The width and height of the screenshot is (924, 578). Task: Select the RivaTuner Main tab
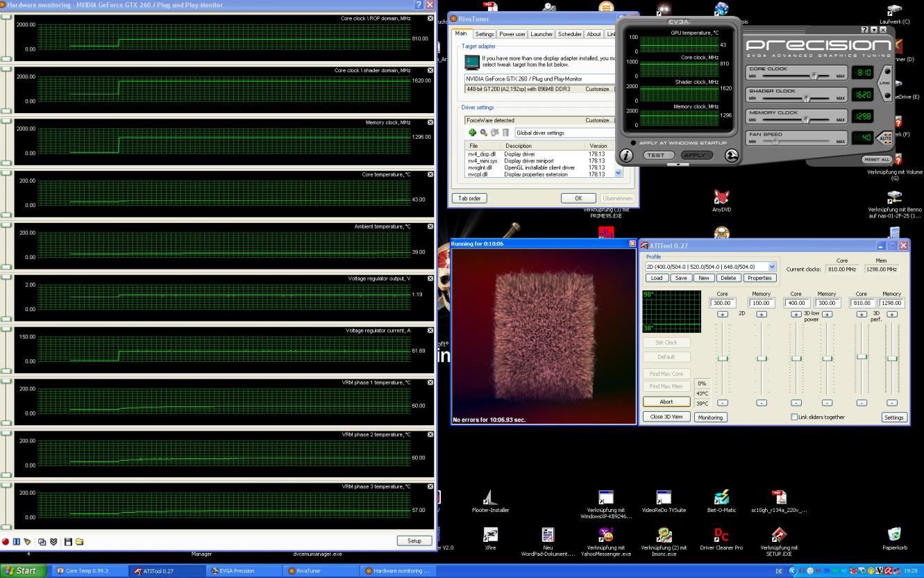click(462, 33)
